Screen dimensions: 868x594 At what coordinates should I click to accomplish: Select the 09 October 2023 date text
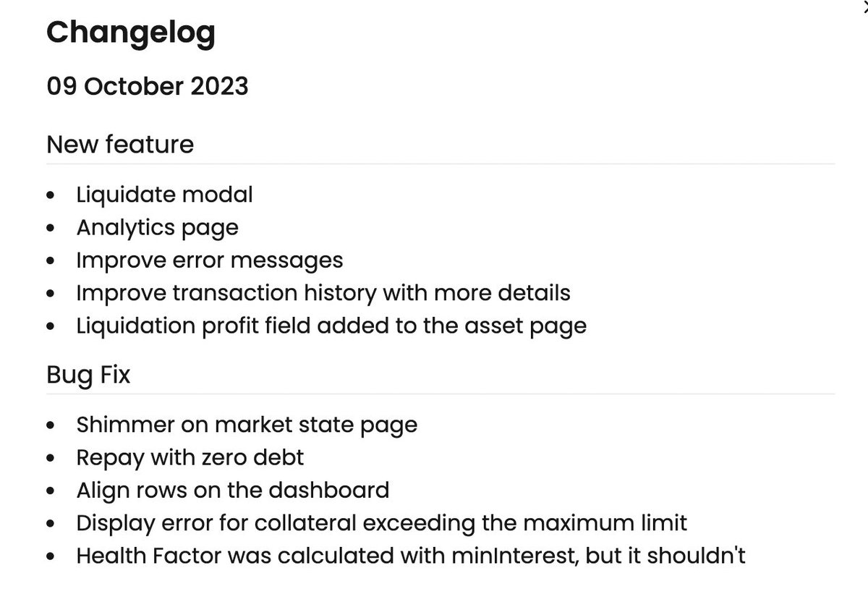[148, 87]
